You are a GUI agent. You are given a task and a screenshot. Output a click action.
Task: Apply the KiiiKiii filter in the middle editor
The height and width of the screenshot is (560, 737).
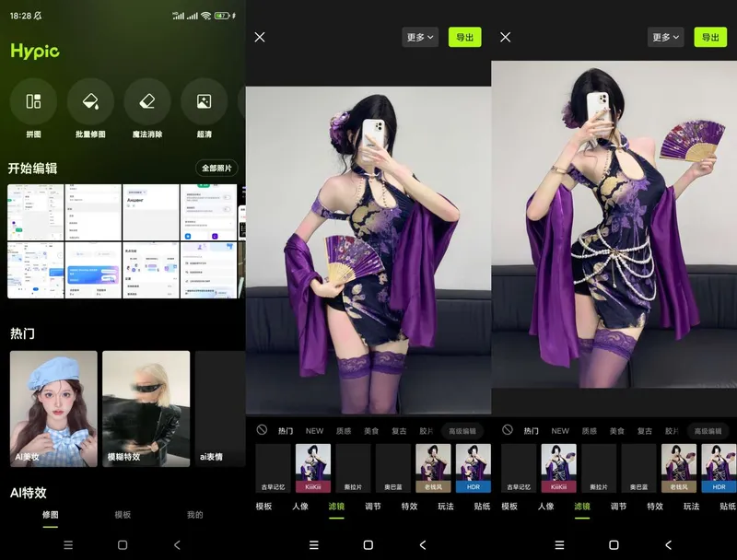point(313,468)
